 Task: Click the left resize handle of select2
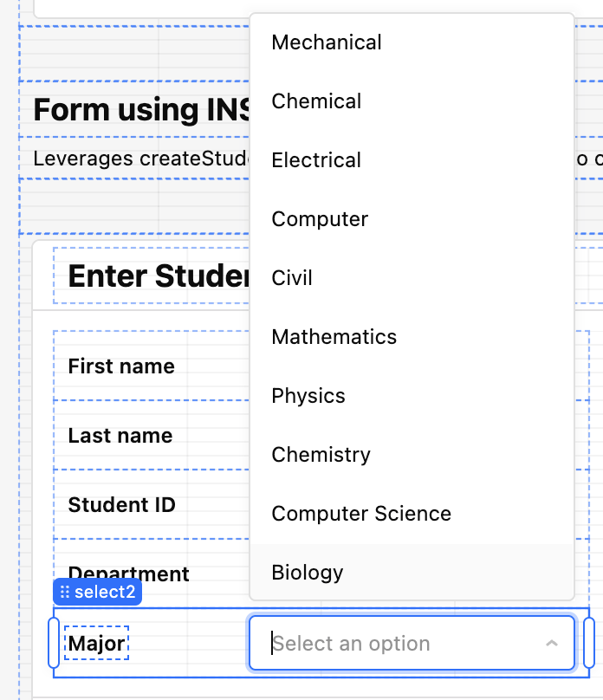54,644
